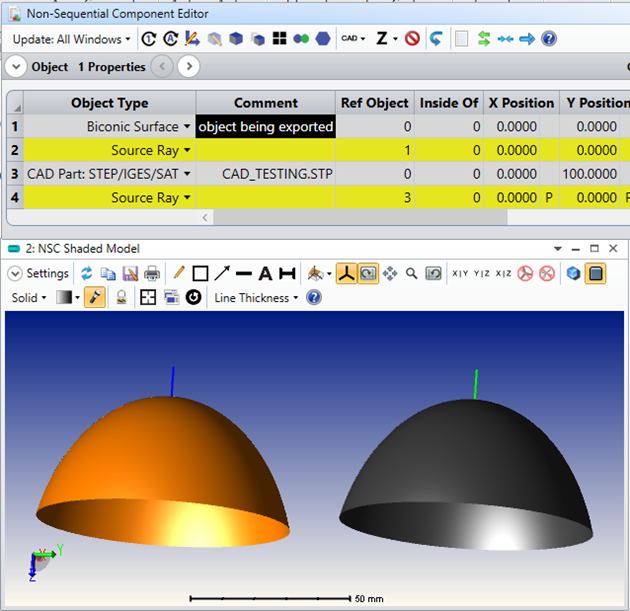The height and width of the screenshot is (611, 630).
Task: Click the blue and green circles icon
Action: click(301, 39)
